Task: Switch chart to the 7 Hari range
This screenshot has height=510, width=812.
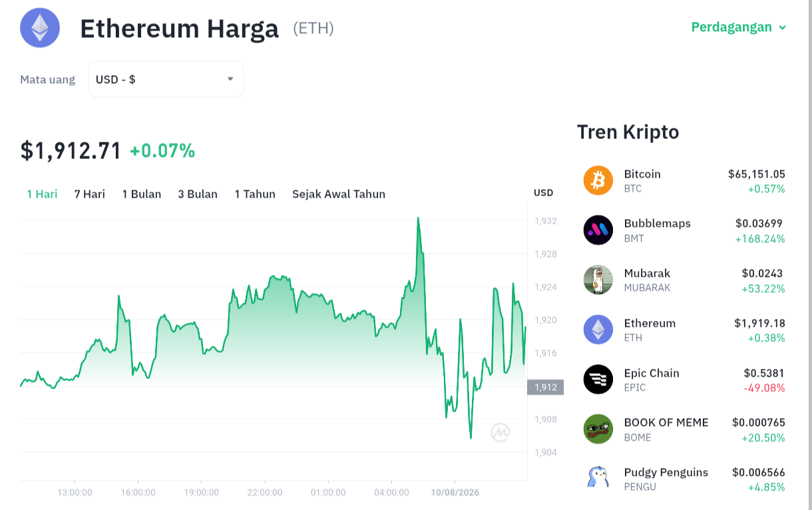Action: tap(90, 194)
